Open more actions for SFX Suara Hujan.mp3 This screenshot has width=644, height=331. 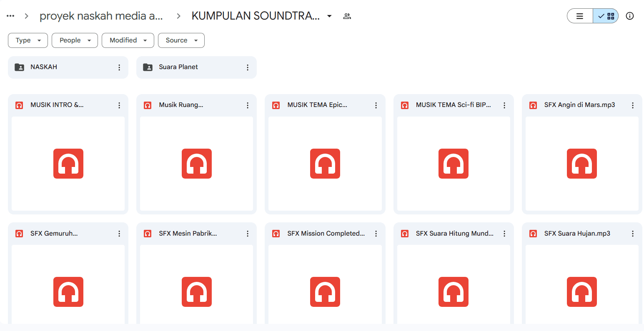pyautogui.click(x=633, y=234)
